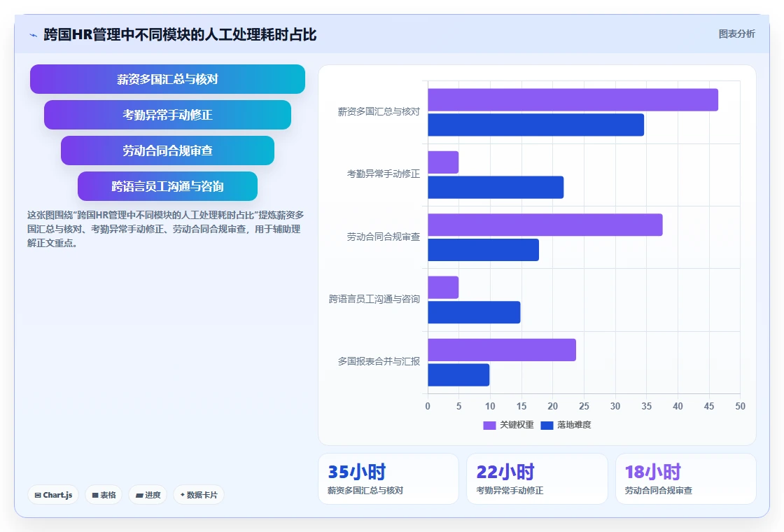Viewport: 784px width, 532px height.
Task: Click blue bar for 考勤异常手动修正
Action: coord(496,188)
